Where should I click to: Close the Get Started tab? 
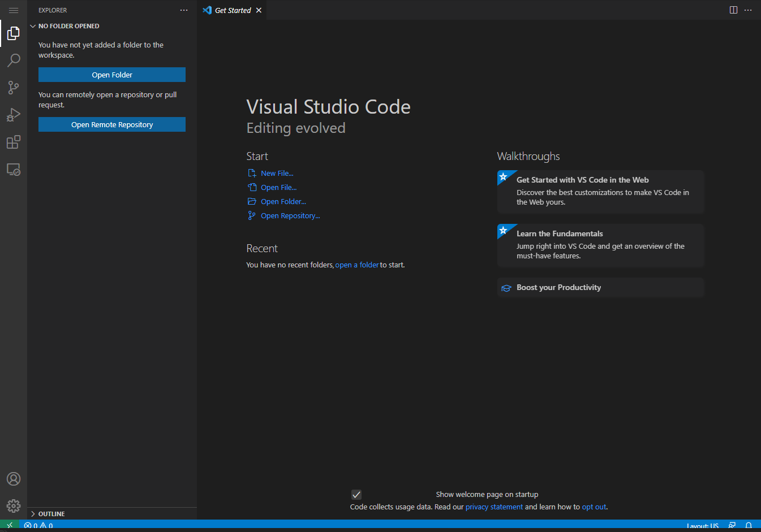[259, 10]
